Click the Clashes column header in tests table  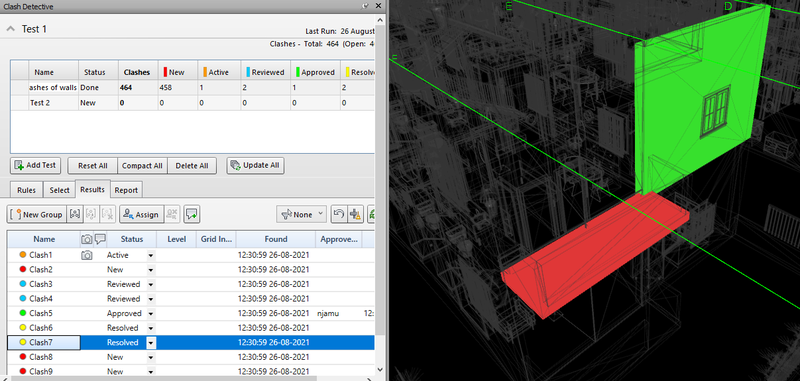click(x=137, y=72)
